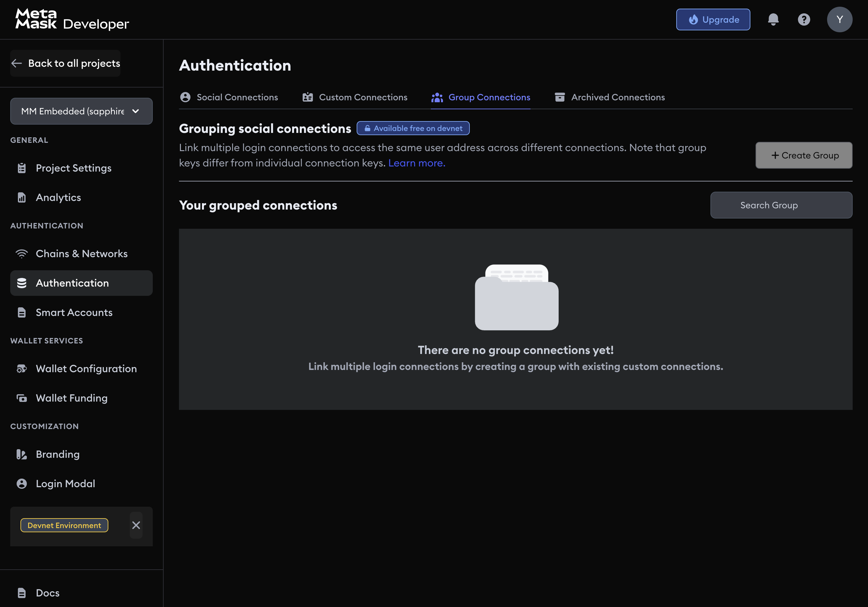Click the Grouping social connections heading
Screen dimensions: 868x607
(x=265, y=128)
